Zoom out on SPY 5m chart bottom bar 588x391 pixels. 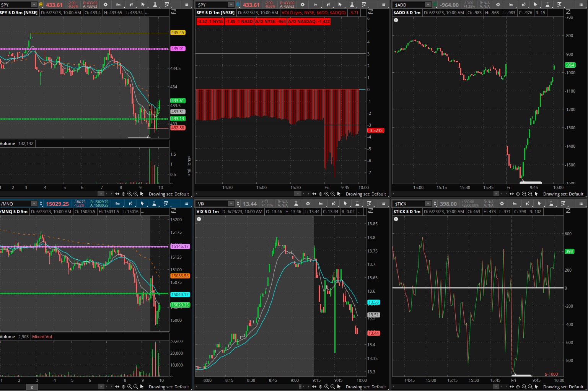[136, 194]
